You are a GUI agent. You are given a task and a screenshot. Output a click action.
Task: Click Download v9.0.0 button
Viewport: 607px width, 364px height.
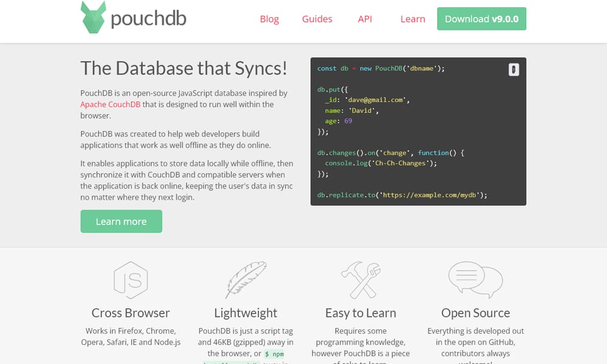tap(481, 19)
